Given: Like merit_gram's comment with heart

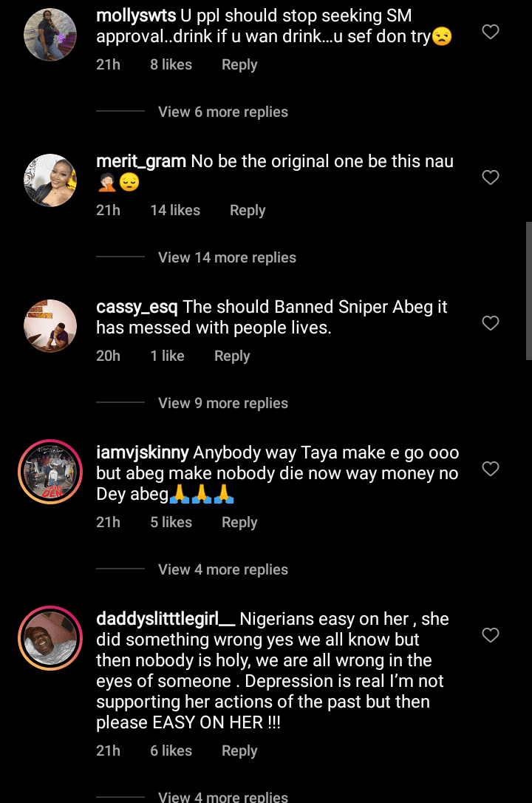Looking at the screenshot, I should 491,177.
